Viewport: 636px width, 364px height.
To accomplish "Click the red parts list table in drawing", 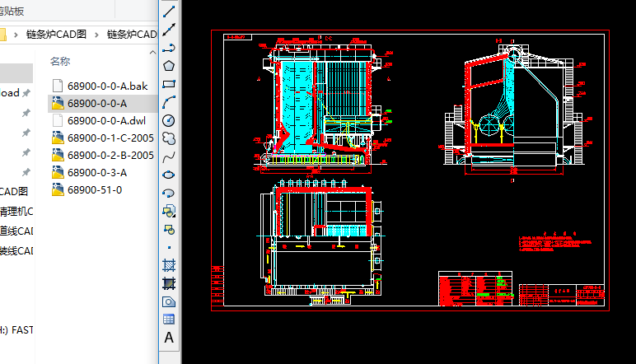I will (475, 288).
